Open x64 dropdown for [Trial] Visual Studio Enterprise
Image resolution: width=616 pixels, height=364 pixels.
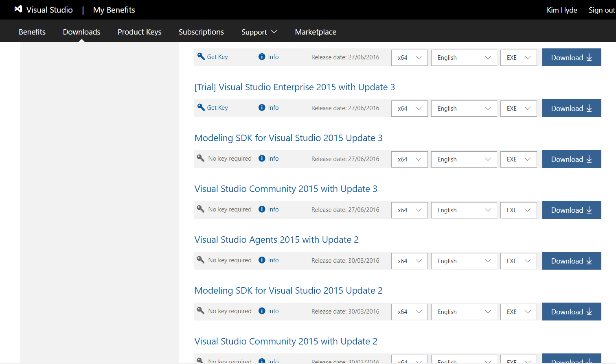[x=410, y=109]
